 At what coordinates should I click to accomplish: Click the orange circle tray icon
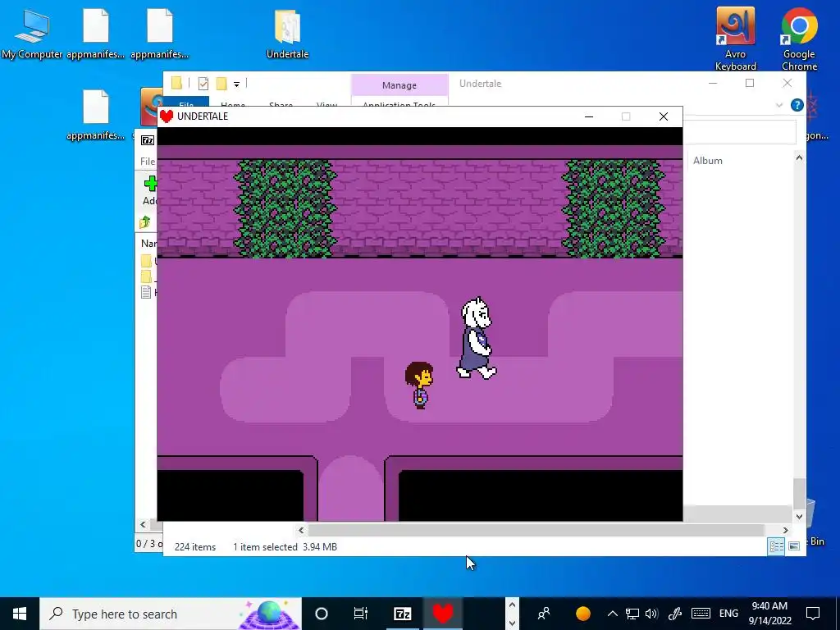[x=583, y=614]
